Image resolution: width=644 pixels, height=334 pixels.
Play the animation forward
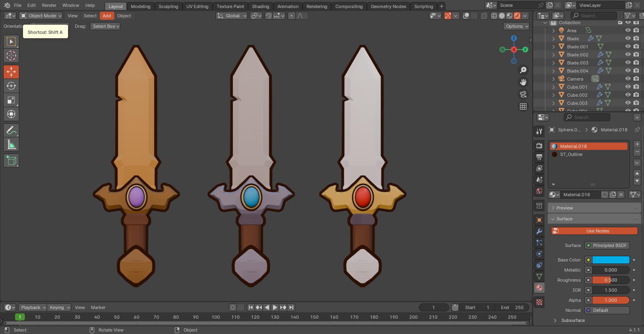point(275,307)
